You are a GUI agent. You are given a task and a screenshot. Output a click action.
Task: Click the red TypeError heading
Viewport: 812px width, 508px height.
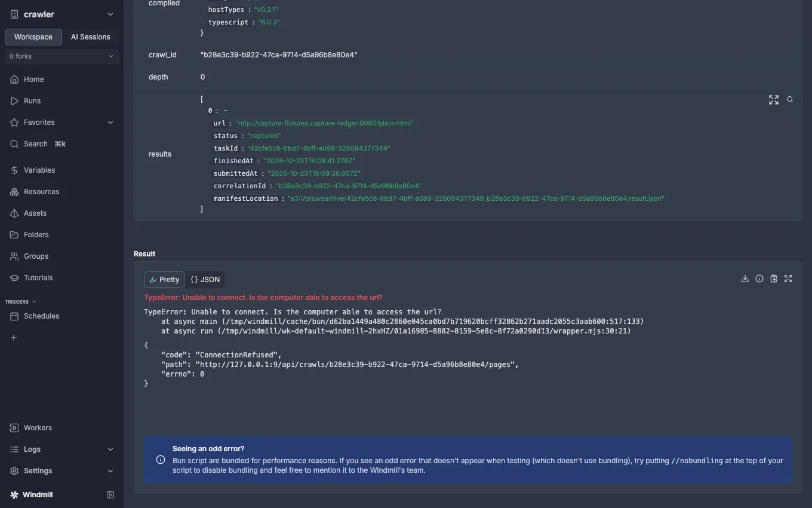[263, 298]
